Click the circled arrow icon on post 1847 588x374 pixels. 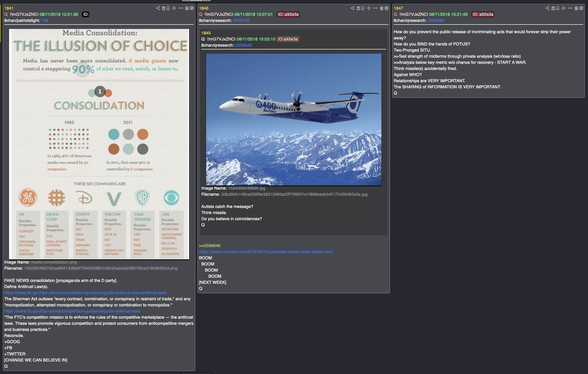click(x=581, y=8)
